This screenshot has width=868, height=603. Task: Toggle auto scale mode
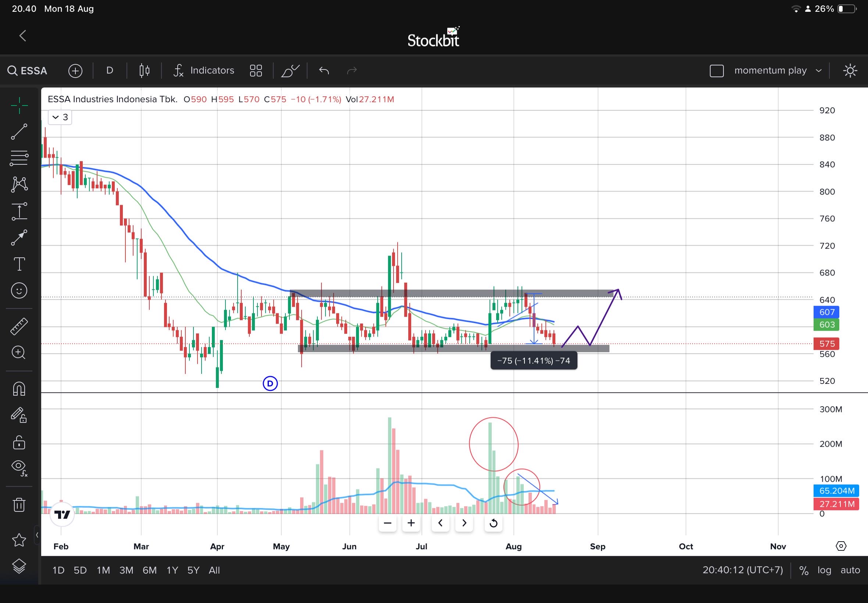[850, 570]
